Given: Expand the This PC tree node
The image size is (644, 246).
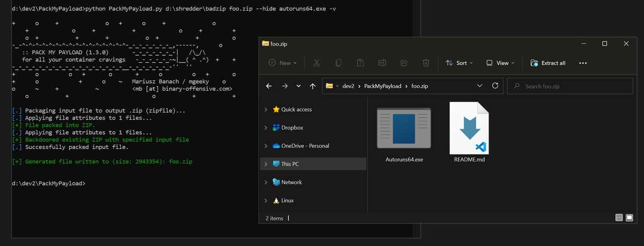Looking at the screenshot, I should coord(266,164).
